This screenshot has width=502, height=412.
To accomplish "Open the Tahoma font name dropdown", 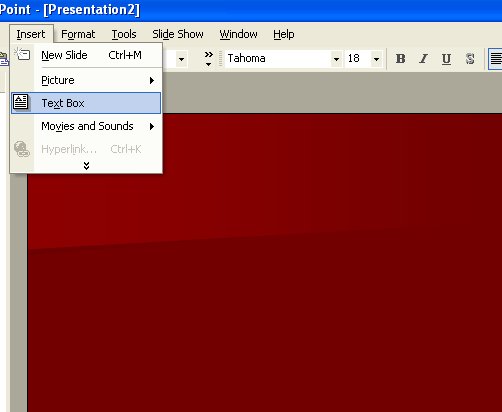I will pyautogui.click(x=336, y=59).
